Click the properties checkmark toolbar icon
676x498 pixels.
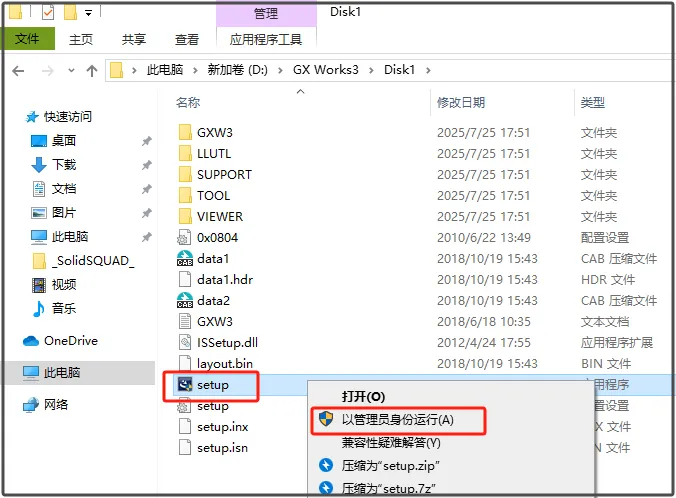pos(48,13)
